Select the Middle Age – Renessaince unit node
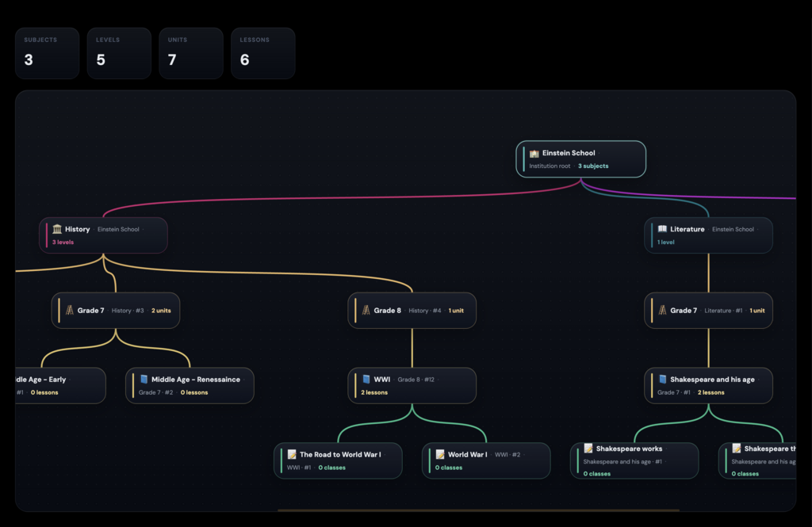Screen dimensions: 812x527 pos(190,386)
